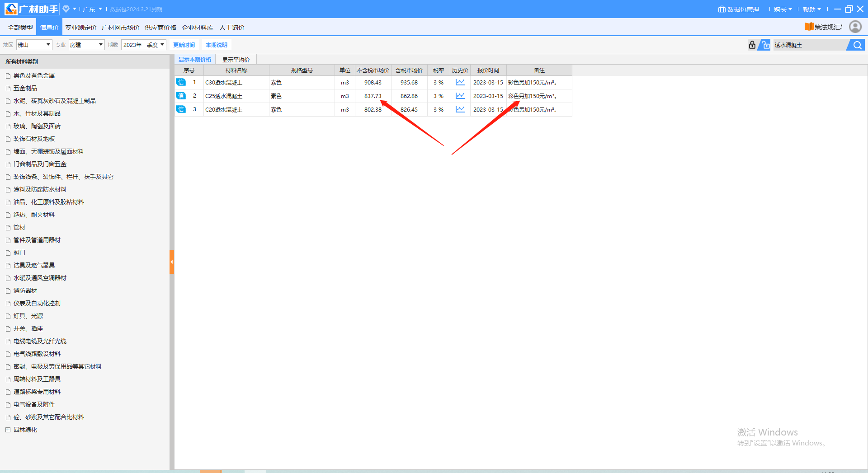The height and width of the screenshot is (473, 868).
Task: Select 周转材料及工器具 category
Action: tap(37, 379)
